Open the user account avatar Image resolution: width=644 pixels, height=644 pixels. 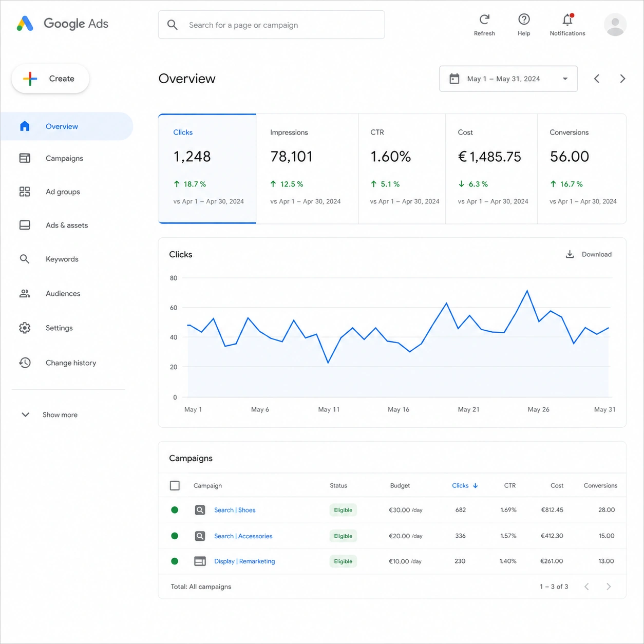click(x=615, y=25)
